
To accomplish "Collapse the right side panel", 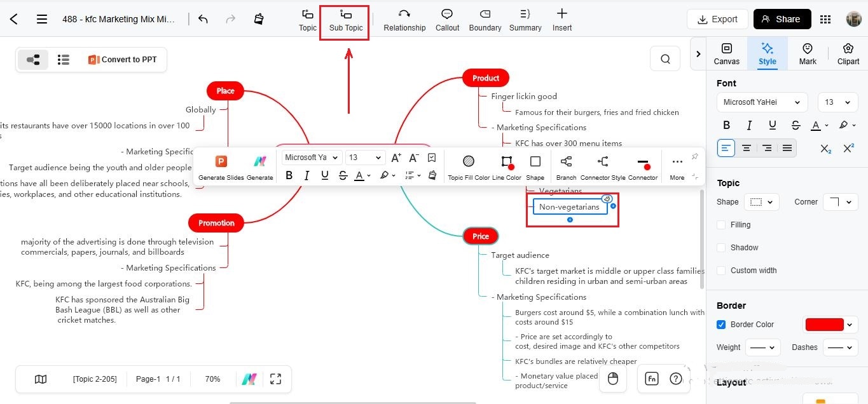I will [x=698, y=54].
